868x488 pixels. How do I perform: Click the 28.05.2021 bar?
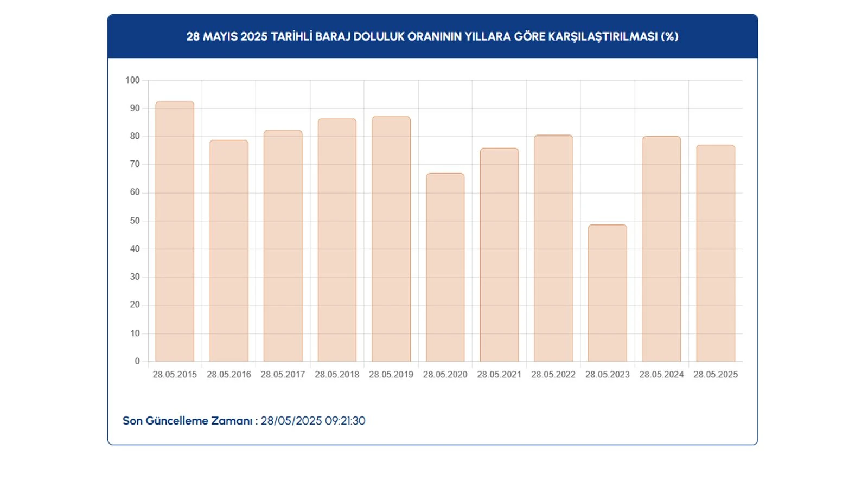pyautogui.click(x=499, y=255)
